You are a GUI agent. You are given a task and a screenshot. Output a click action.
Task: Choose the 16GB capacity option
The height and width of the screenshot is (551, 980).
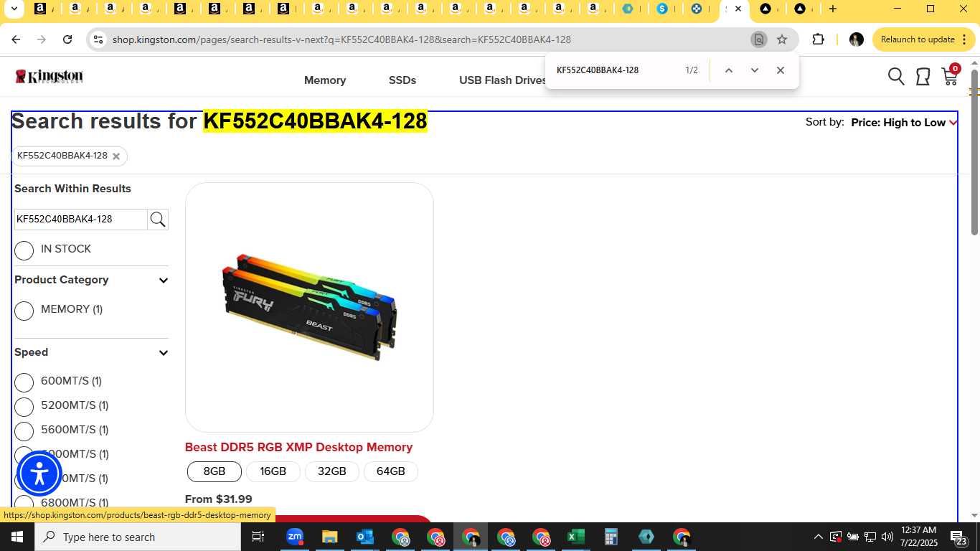coord(273,471)
